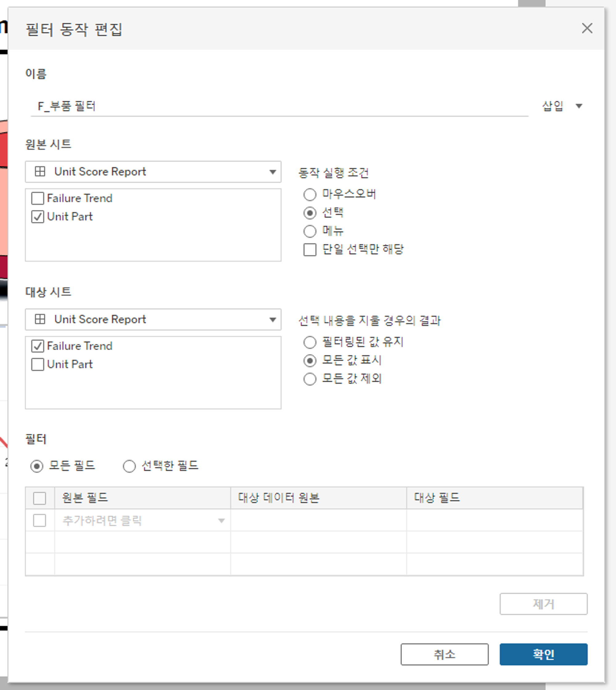This screenshot has width=616, height=690.
Task: Close the 필터 동작 편집 dialog
Action: 587,28
